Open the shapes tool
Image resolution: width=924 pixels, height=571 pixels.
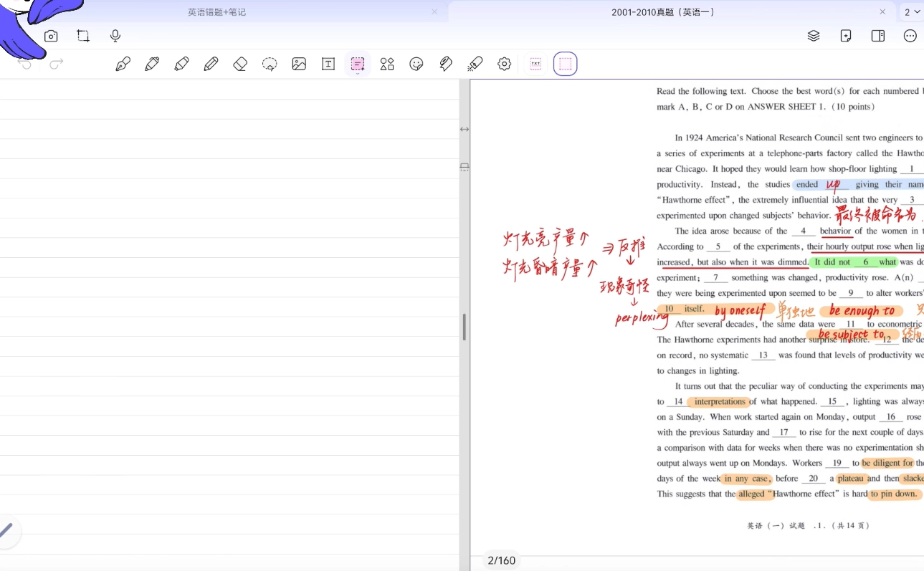387,64
